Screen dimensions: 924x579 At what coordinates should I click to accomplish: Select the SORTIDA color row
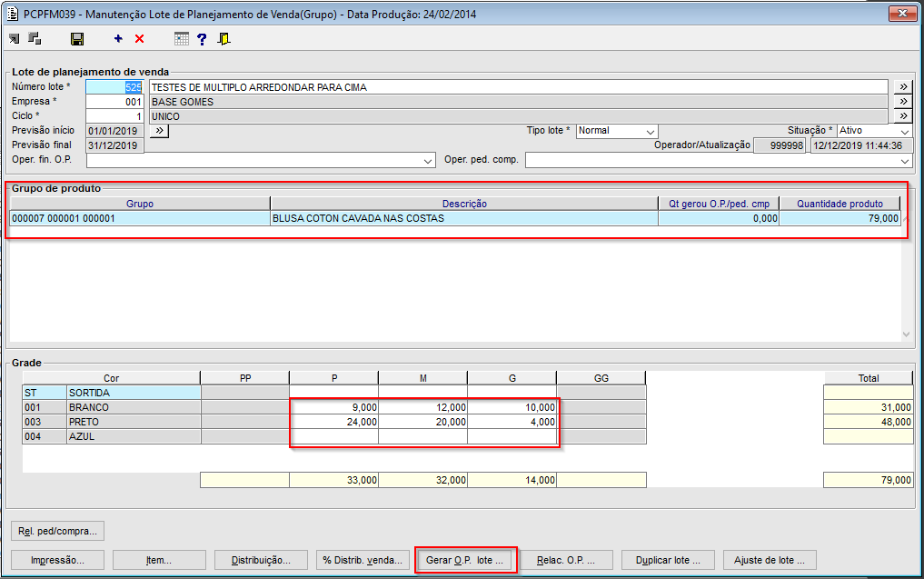tap(112, 393)
